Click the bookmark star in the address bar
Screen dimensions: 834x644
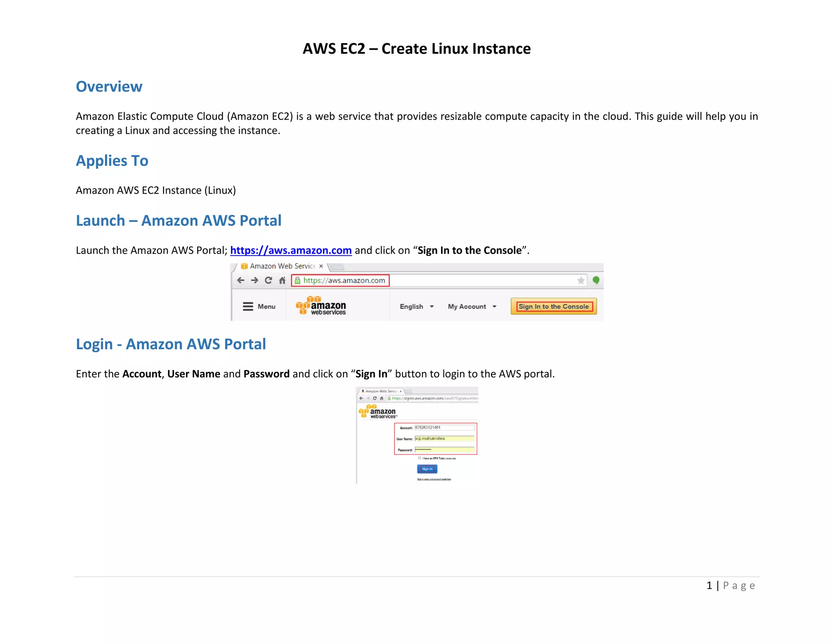[x=581, y=280]
